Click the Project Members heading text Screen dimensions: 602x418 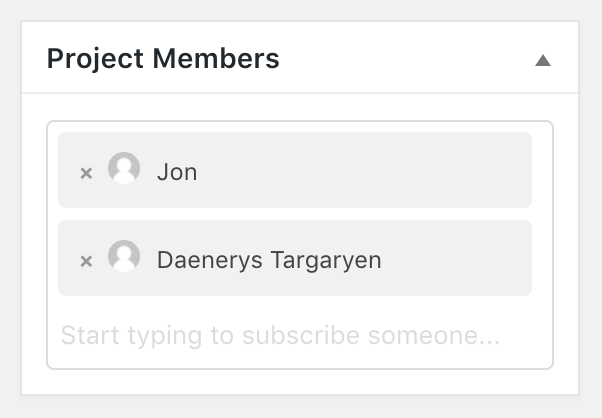[x=163, y=59]
